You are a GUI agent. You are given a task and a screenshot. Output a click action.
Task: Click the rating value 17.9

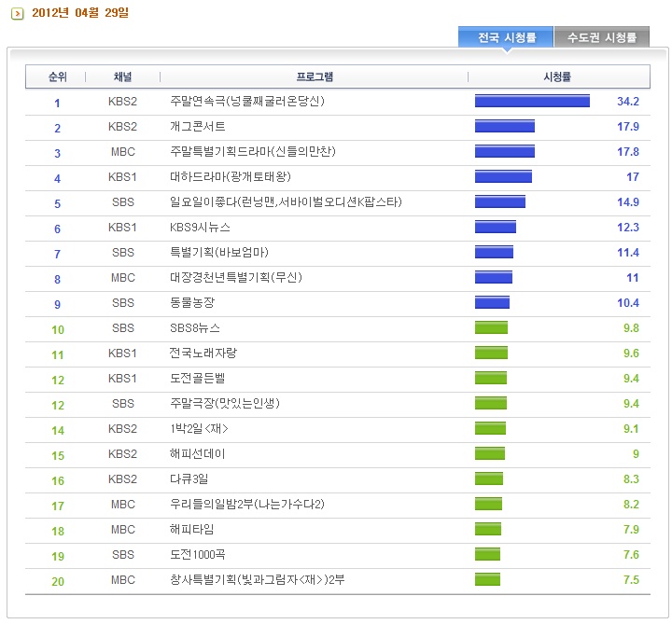click(628, 127)
